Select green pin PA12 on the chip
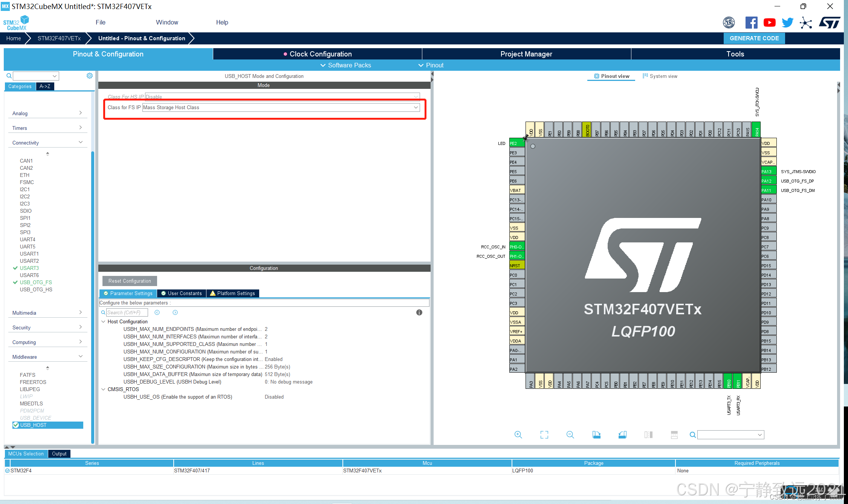848x504 pixels. [x=769, y=181]
